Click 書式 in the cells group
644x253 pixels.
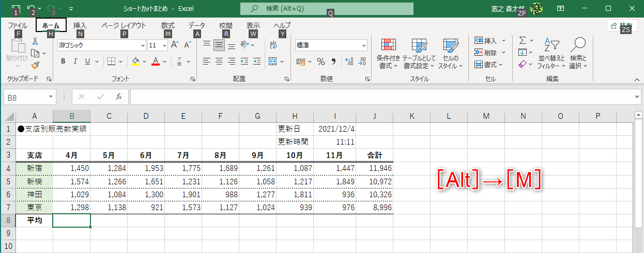click(489, 65)
